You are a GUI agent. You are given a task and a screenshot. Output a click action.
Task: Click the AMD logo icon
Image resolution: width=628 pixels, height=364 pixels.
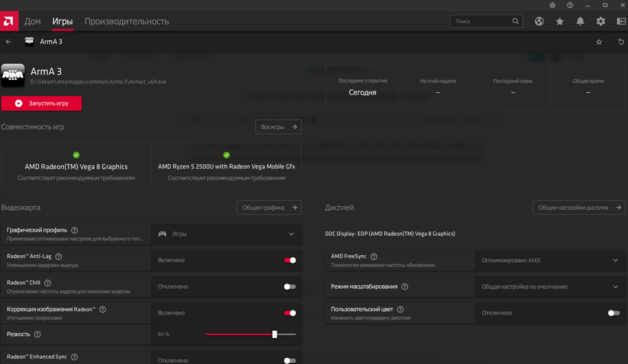click(9, 21)
